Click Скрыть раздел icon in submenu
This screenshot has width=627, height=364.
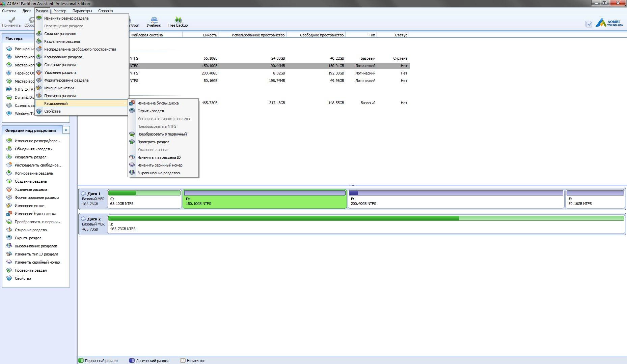[x=132, y=111]
